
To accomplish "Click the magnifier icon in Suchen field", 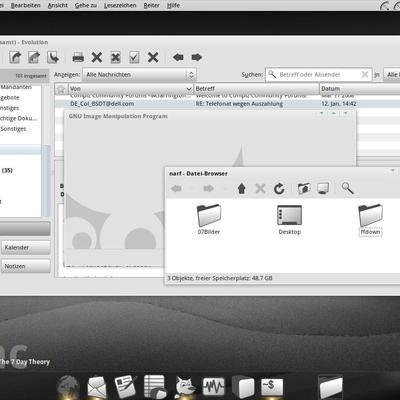I will coord(272,74).
